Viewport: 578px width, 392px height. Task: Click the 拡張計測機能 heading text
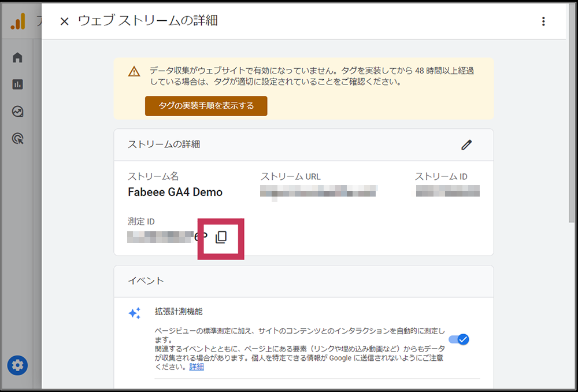click(179, 312)
